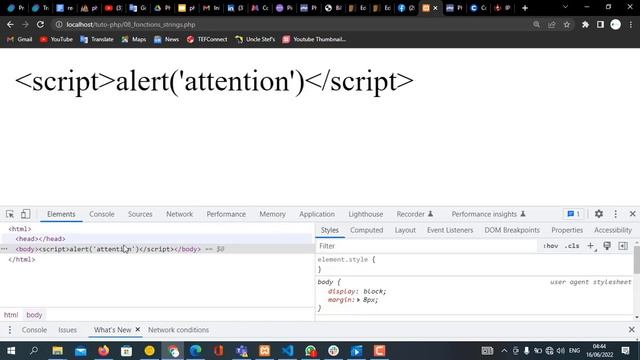Open the Memory panel tab
This screenshot has width=640, height=360.
[x=272, y=214]
